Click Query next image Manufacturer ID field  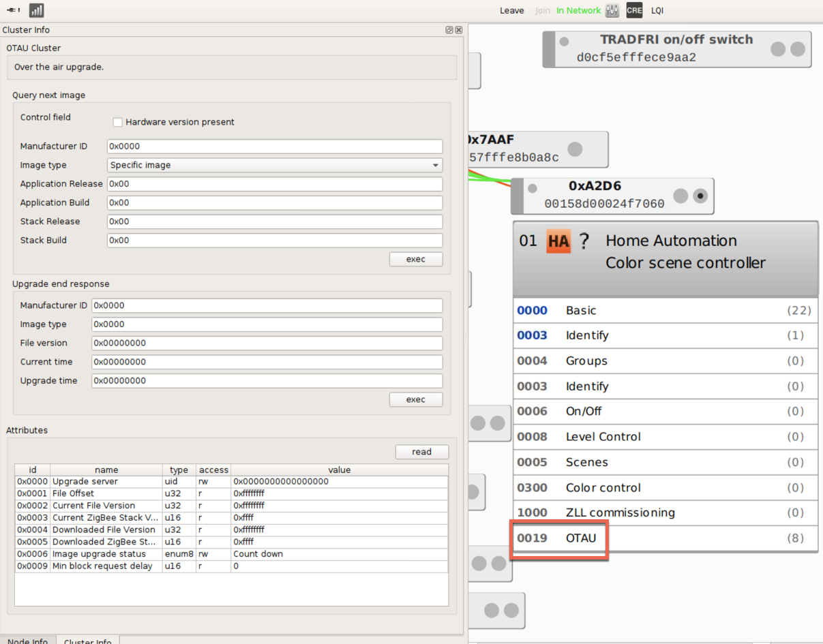click(x=275, y=146)
